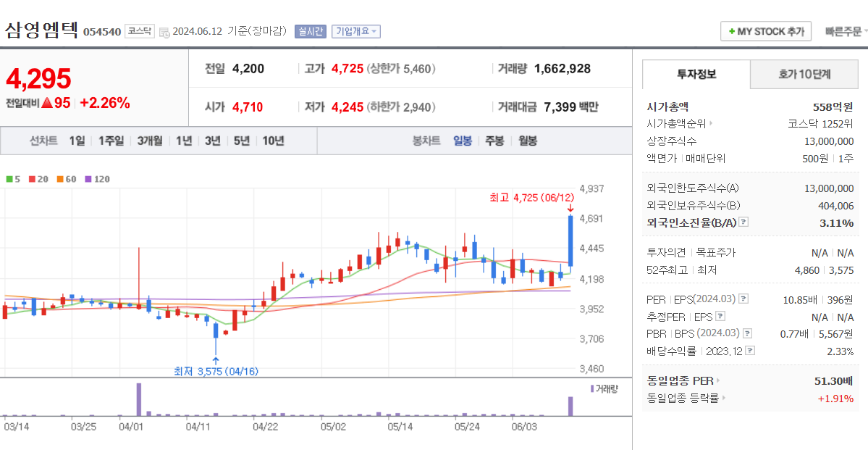
Task: Click the red 20-day moving average legend
Action: point(39,180)
